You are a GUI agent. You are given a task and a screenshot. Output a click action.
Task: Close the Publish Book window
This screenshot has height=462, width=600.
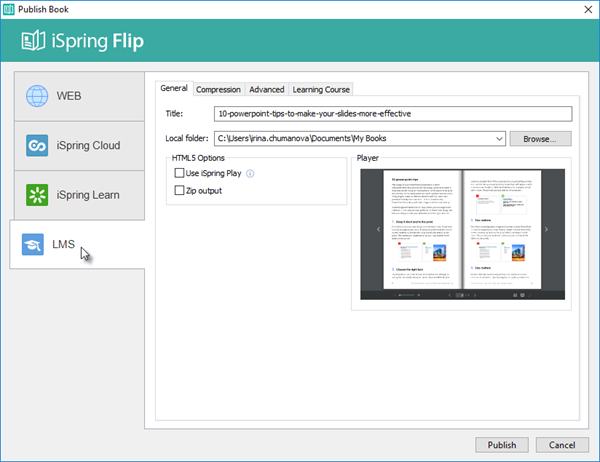coord(588,9)
